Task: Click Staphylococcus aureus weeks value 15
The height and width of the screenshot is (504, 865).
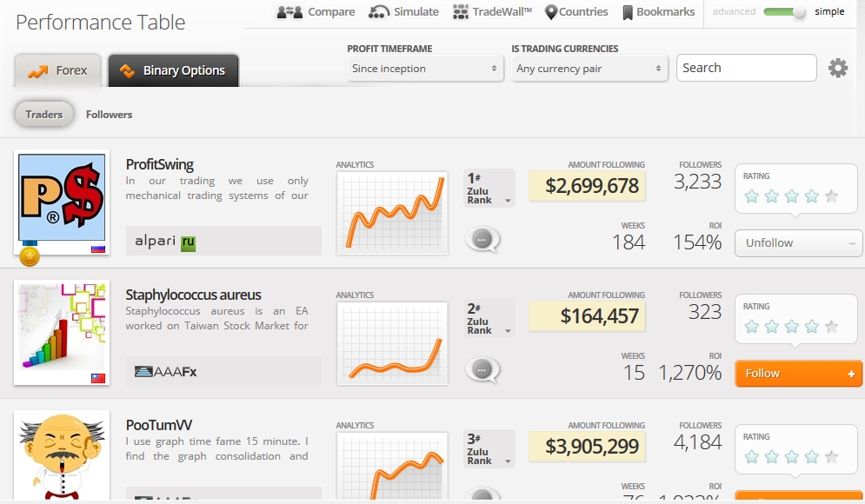Action: point(635,373)
